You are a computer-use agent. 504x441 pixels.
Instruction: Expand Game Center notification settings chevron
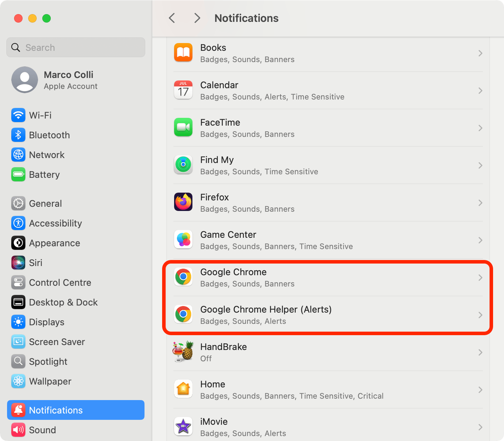point(480,240)
